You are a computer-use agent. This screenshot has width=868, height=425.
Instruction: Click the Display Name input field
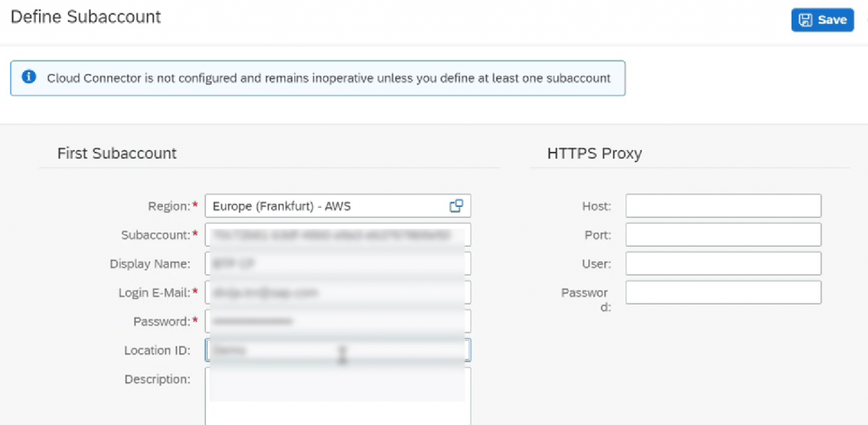click(337, 264)
